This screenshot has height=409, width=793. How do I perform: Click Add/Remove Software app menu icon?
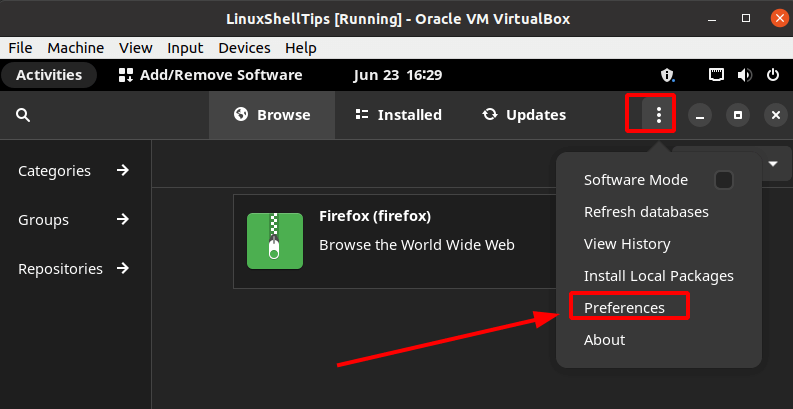point(125,75)
